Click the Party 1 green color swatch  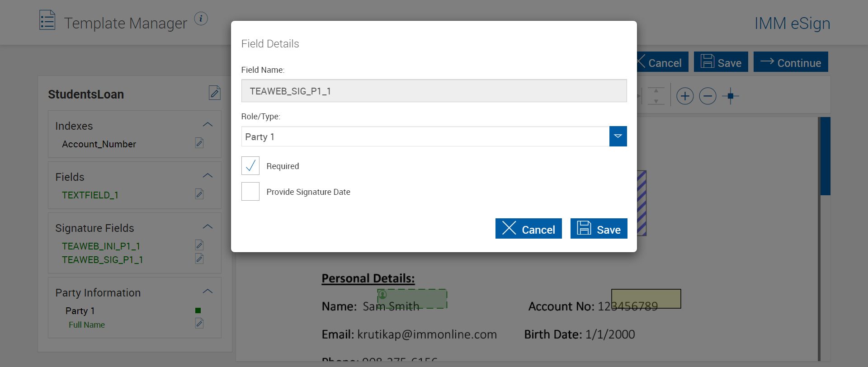198,311
